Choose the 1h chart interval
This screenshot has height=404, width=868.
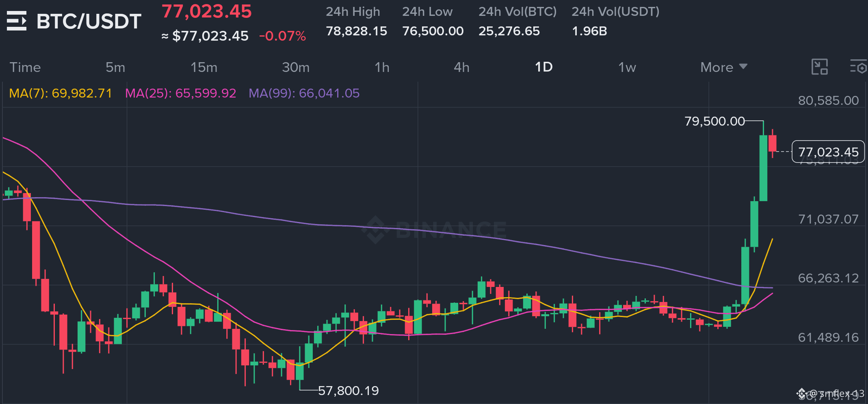(382, 67)
